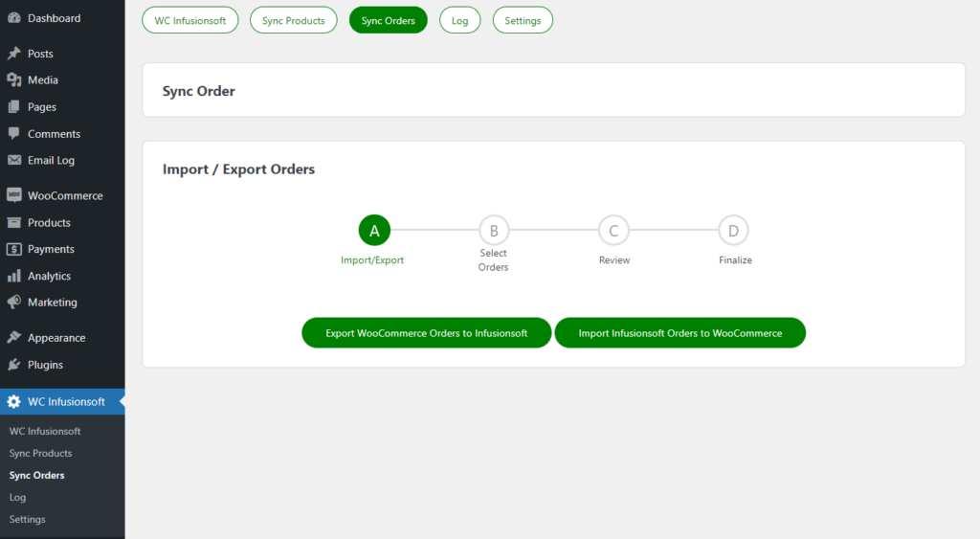This screenshot has height=539, width=980.
Task: Click step C Review circle
Action: click(x=613, y=231)
